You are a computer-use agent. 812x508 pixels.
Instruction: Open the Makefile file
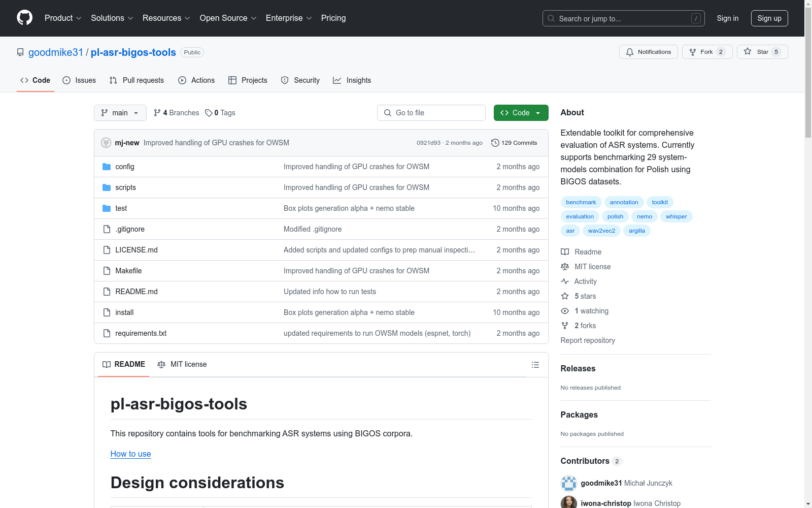[x=128, y=271]
